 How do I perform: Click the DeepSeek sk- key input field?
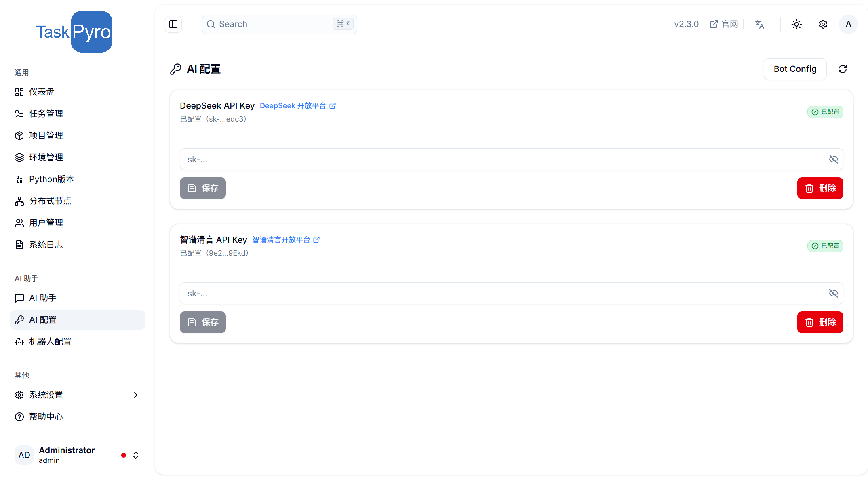tap(501, 159)
